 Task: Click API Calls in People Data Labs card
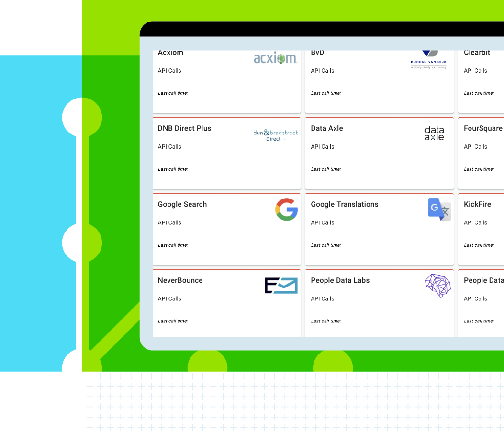tap(323, 299)
